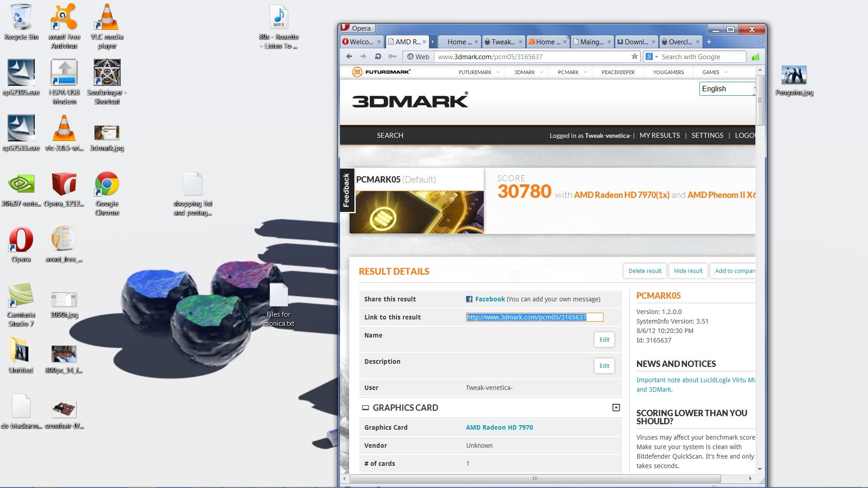Select avast_free installer icon
Viewport: 868px width, 488px height.
64,244
